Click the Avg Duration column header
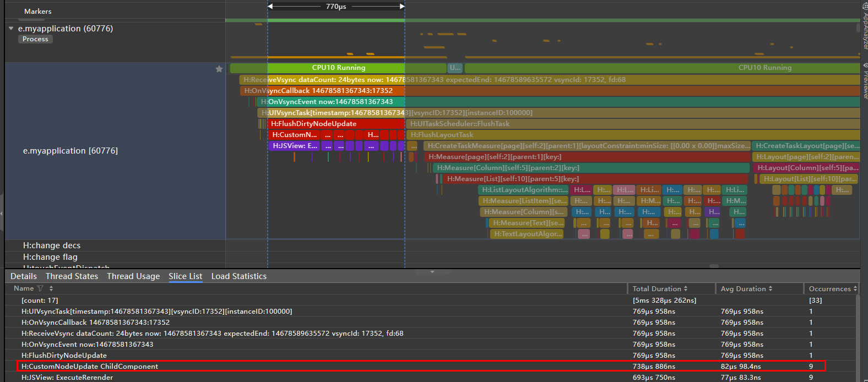This screenshot has width=868, height=382. coord(743,288)
